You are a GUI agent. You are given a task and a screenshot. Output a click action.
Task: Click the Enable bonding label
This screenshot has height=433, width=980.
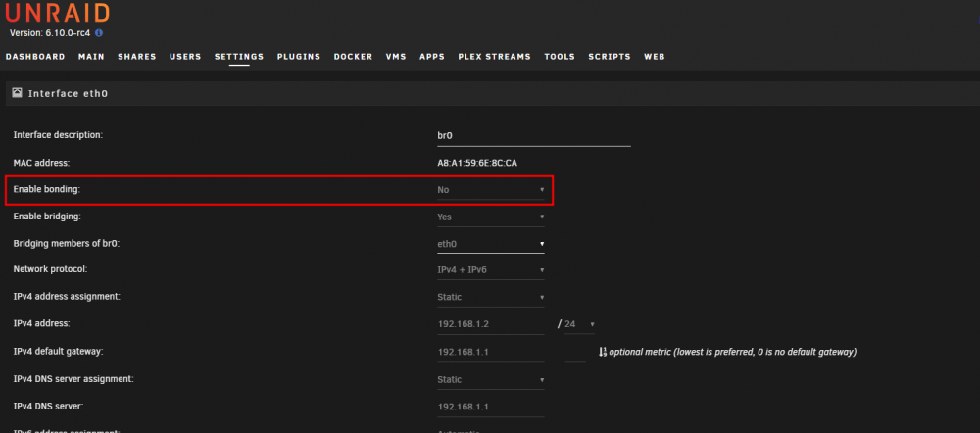point(47,189)
